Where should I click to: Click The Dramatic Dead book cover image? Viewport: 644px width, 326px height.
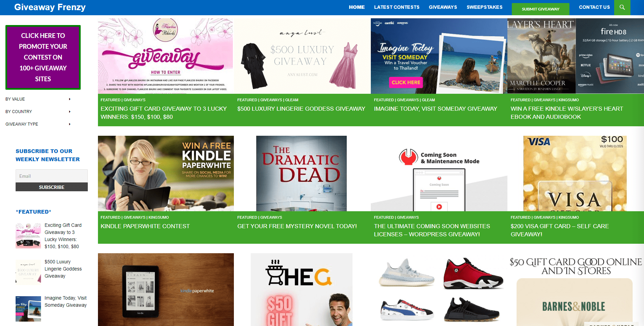[301, 173]
